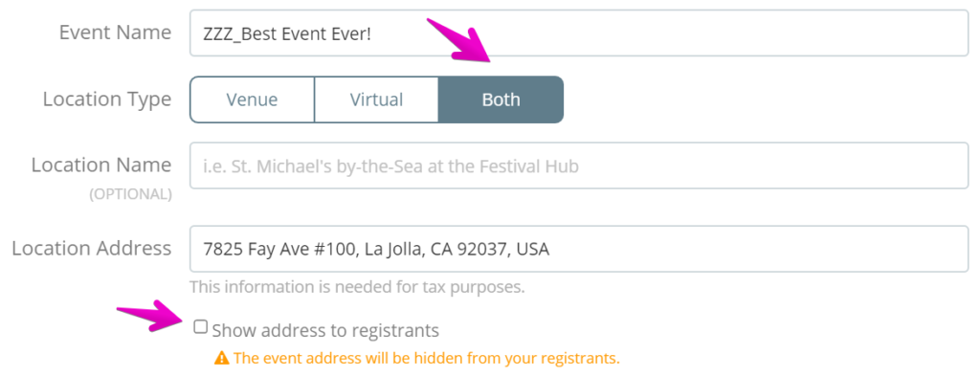980x376 pixels.
Task: Choose the Both location type option
Action: click(x=501, y=100)
